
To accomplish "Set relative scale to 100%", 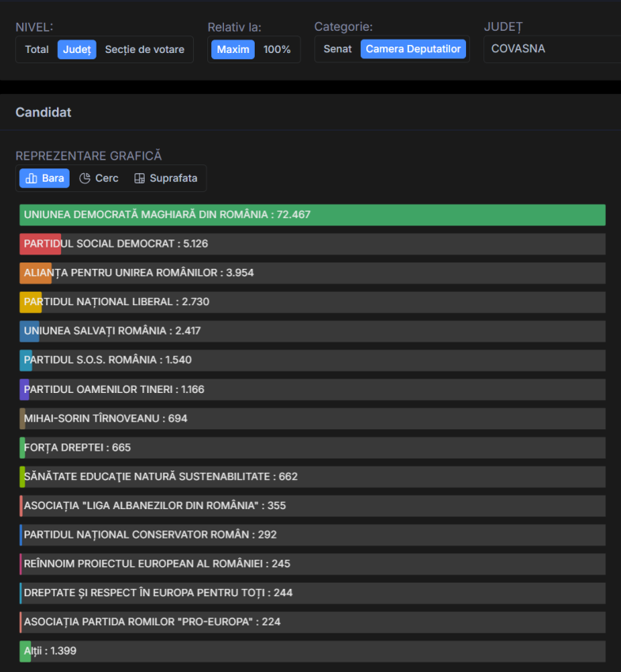I will click(x=277, y=50).
